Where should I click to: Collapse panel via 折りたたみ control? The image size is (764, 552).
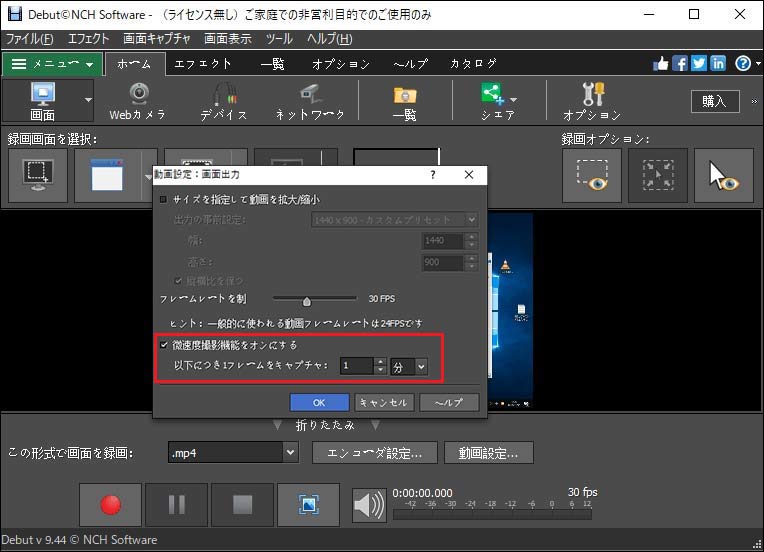(325, 425)
